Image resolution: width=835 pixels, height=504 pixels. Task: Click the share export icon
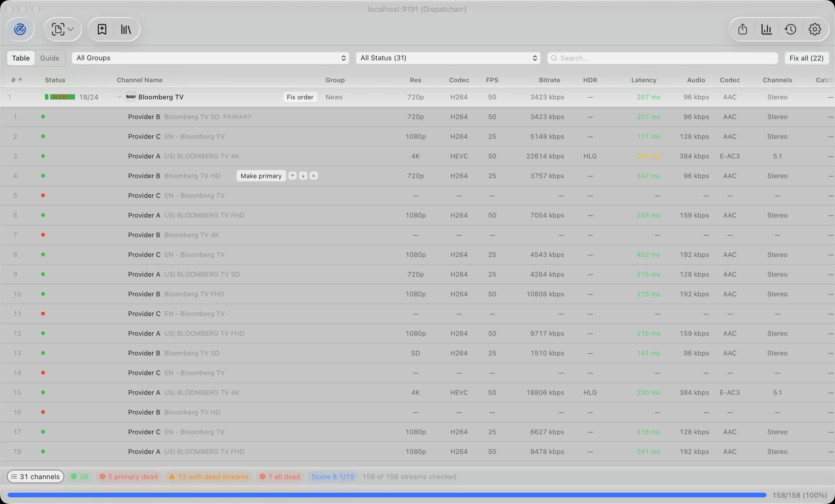(x=743, y=29)
